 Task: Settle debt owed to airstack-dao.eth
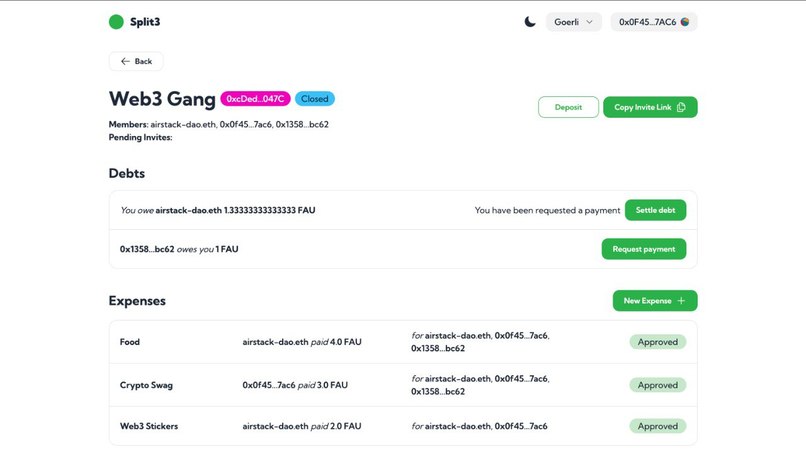click(655, 210)
